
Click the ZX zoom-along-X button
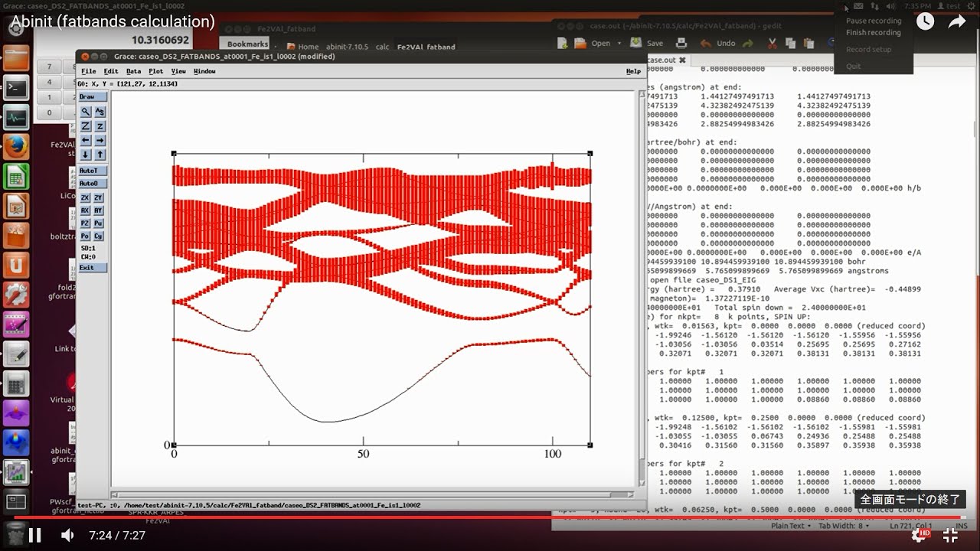[85, 197]
